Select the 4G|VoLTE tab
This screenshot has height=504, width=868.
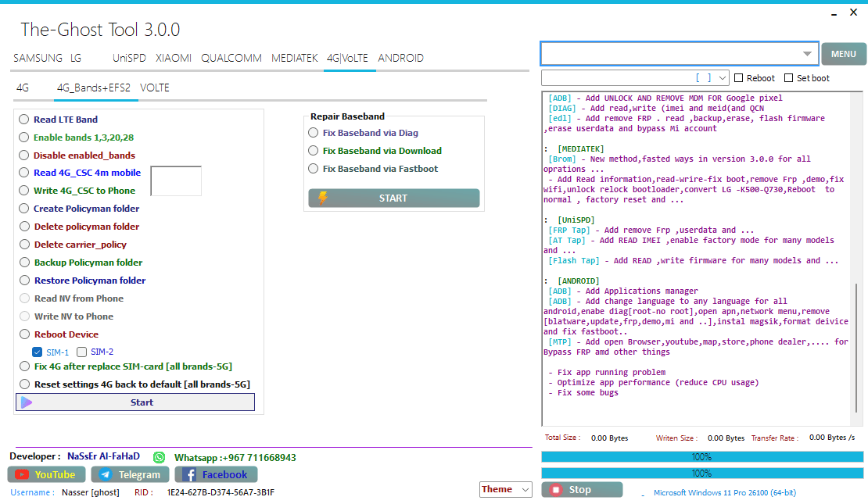point(347,58)
